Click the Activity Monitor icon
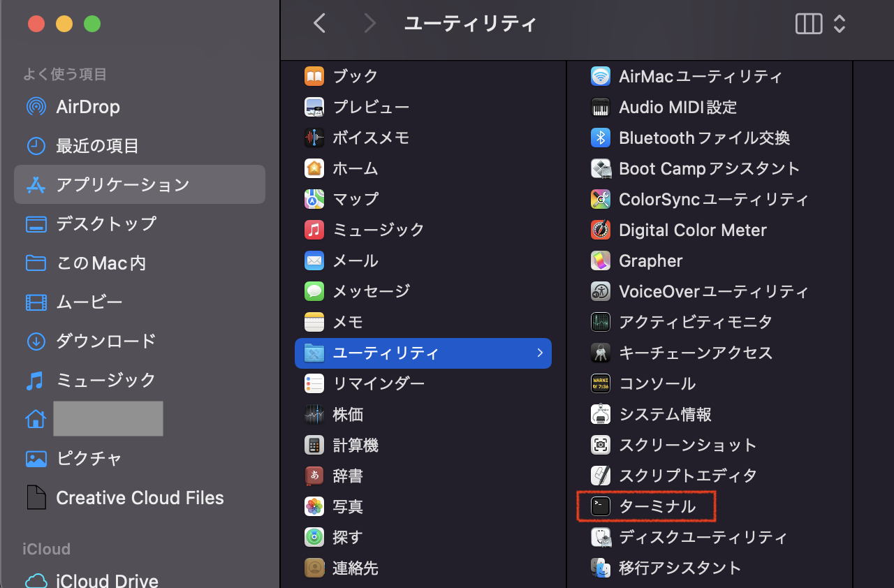894x588 pixels. click(x=601, y=322)
